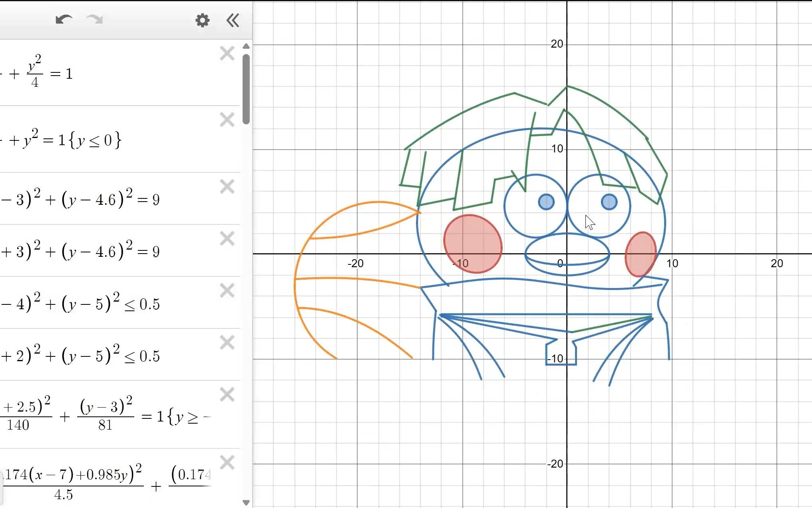Delete the expression with {y ≤ 0}

[227, 120]
